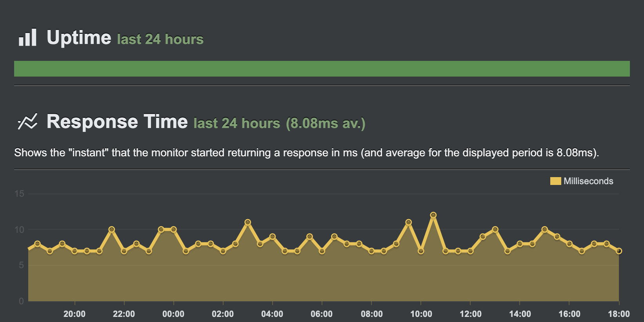
Task: Select the 10 ms peak point at 15:00
Action: [x=544, y=229]
